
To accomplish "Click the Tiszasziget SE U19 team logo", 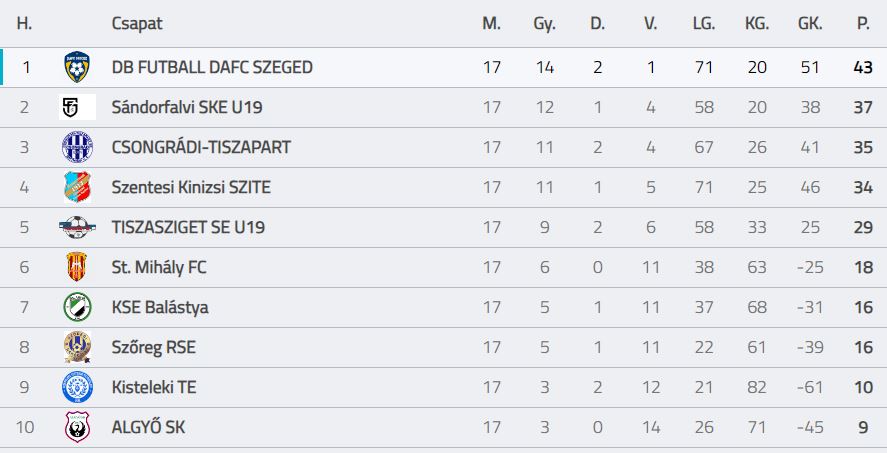I will tap(77, 227).
